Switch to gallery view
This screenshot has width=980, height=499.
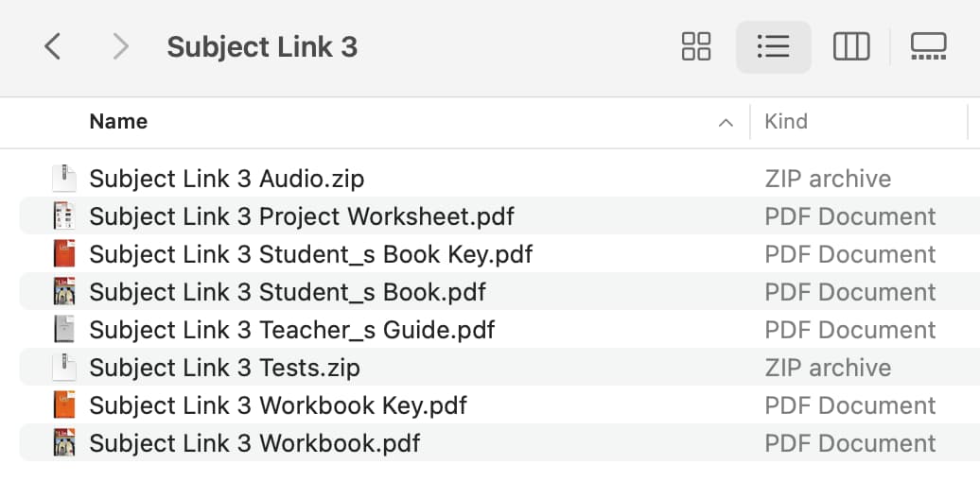click(929, 47)
